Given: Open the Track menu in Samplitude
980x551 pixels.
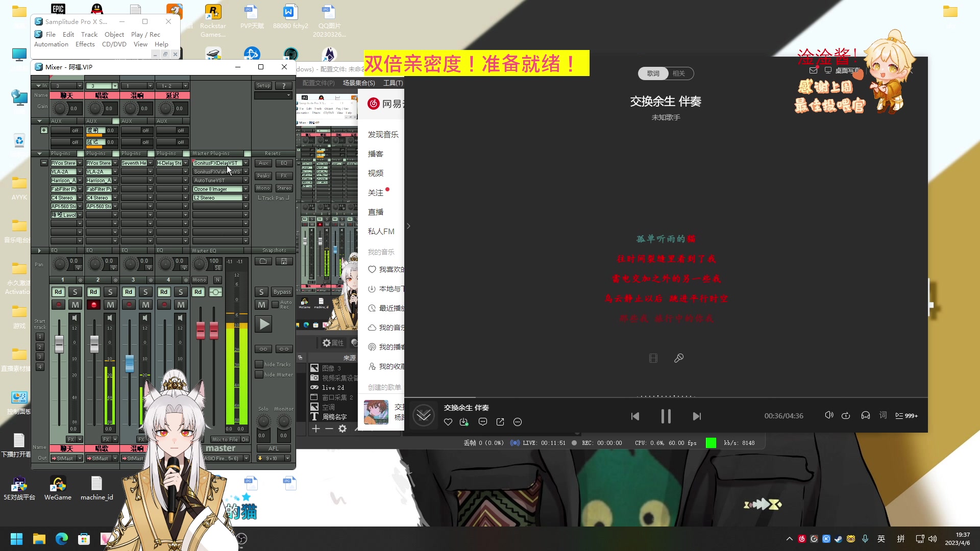Looking at the screenshot, I should click(89, 35).
